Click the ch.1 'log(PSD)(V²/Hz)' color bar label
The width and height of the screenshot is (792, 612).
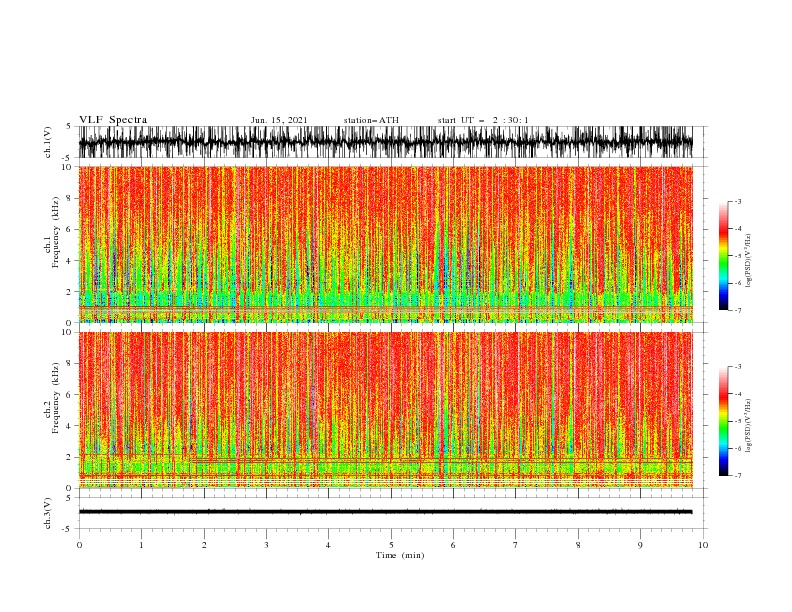[748, 261]
